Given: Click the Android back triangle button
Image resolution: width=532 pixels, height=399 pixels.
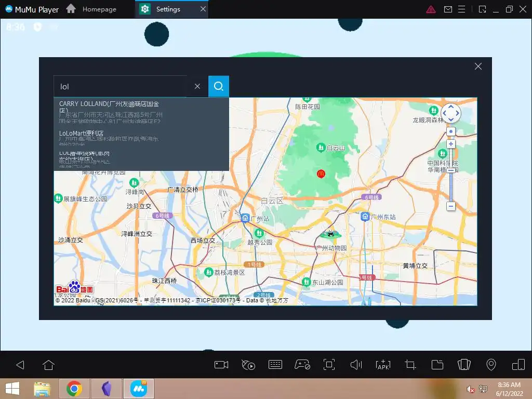Looking at the screenshot, I should [20, 365].
